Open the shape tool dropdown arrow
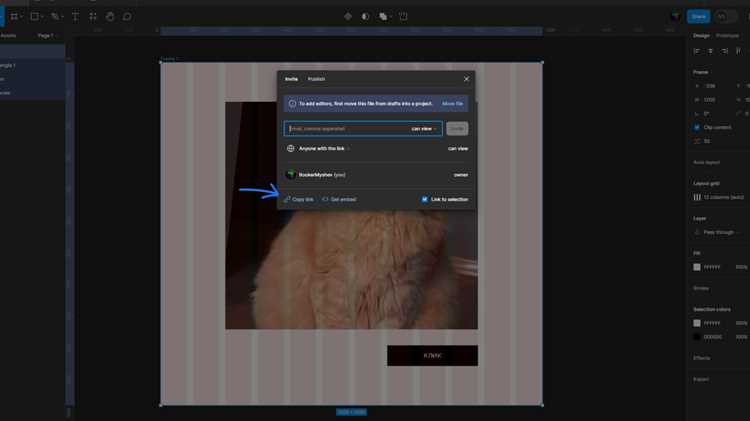The image size is (750, 421). [x=42, y=17]
